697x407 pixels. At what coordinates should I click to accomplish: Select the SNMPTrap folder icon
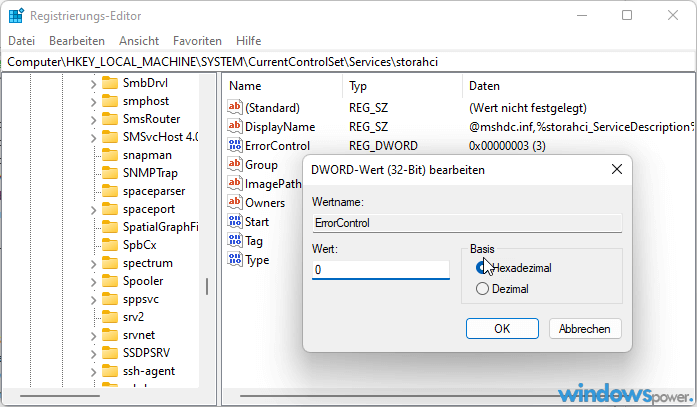(110, 173)
